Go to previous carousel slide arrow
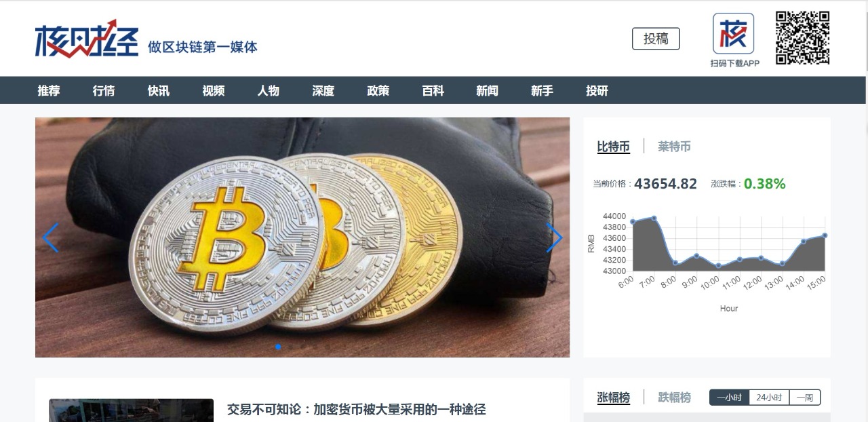 click(x=50, y=237)
